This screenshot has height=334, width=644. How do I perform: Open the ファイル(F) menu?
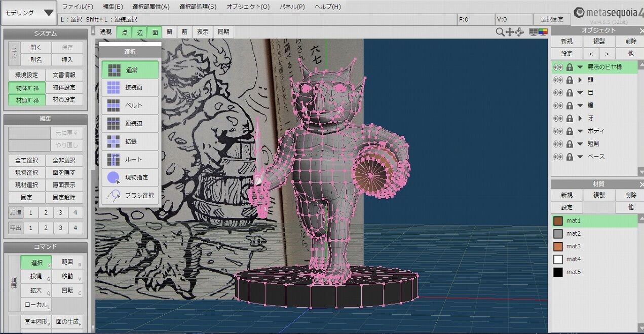[x=78, y=7]
